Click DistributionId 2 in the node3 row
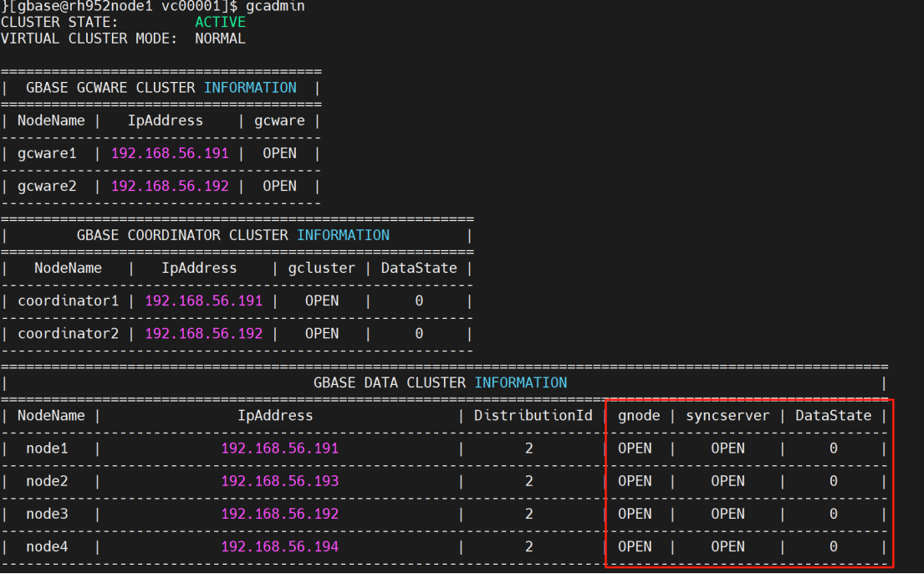The height and width of the screenshot is (574, 924). coord(529,514)
